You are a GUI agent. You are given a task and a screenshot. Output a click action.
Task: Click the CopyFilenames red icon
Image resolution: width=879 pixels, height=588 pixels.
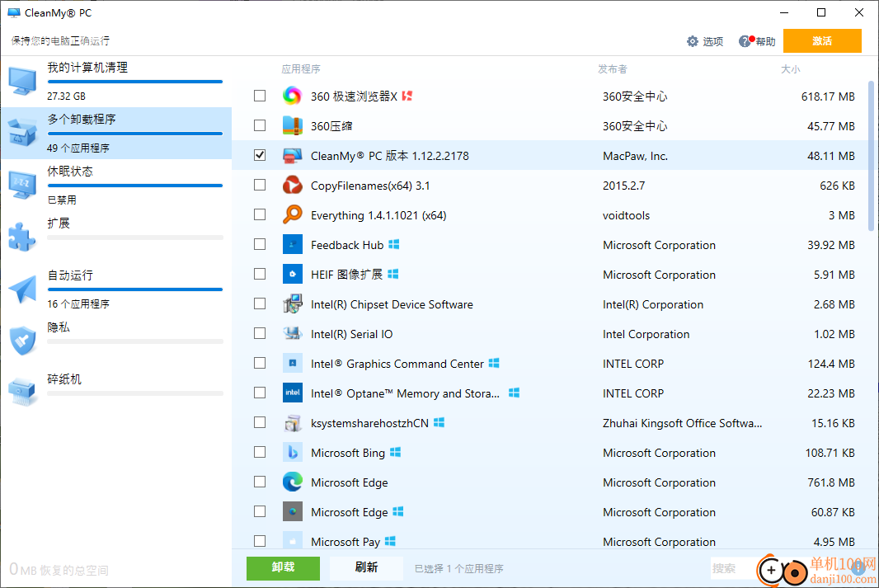click(292, 185)
